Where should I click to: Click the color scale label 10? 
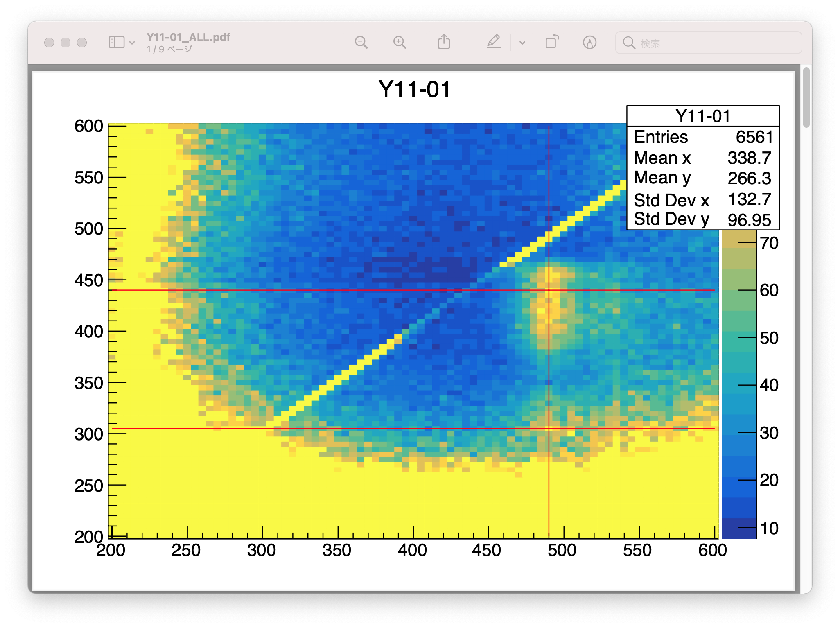[769, 528]
